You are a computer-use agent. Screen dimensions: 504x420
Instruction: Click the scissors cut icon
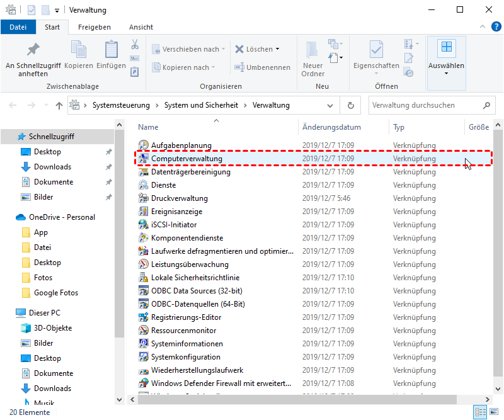pos(134,45)
